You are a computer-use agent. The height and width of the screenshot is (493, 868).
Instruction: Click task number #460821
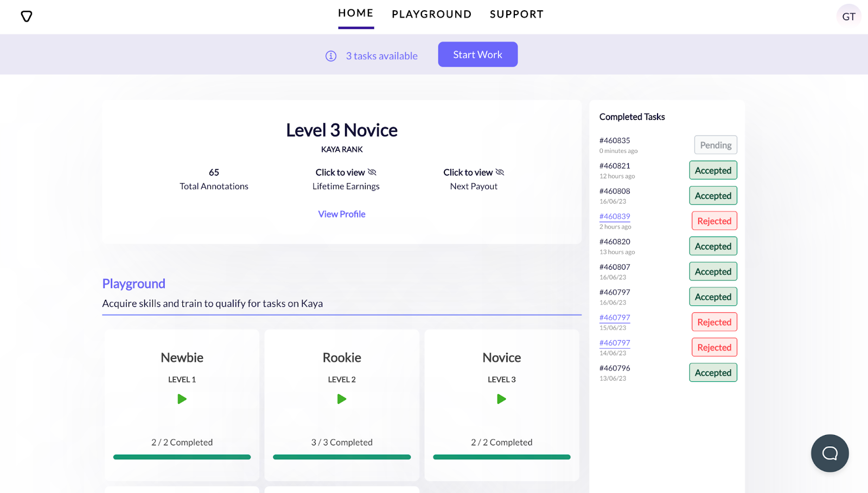click(615, 166)
